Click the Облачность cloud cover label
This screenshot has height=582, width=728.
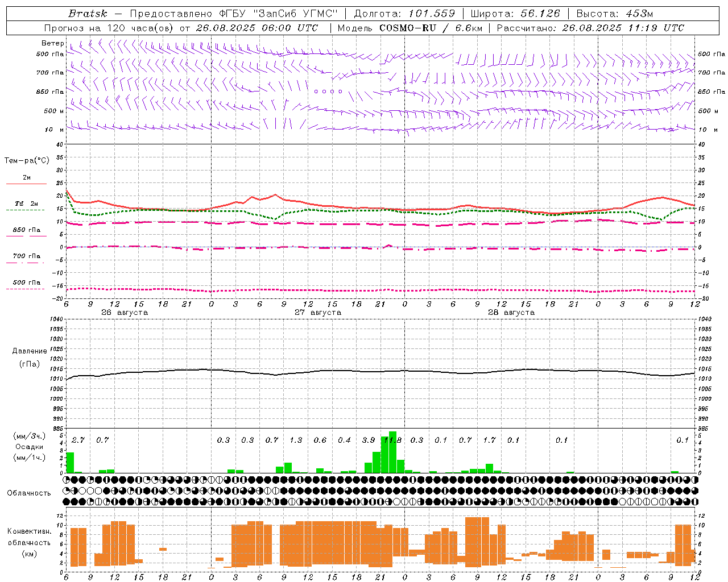click(29, 493)
